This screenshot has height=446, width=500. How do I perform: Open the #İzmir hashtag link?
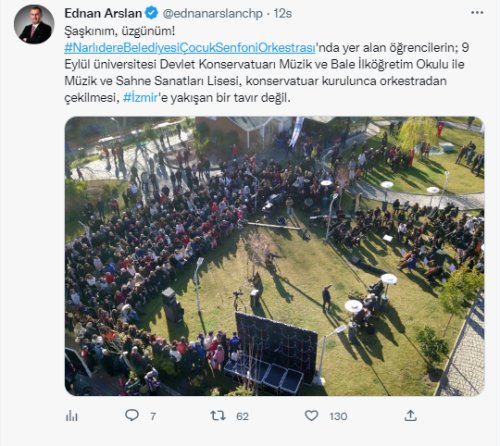coord(140,98)
